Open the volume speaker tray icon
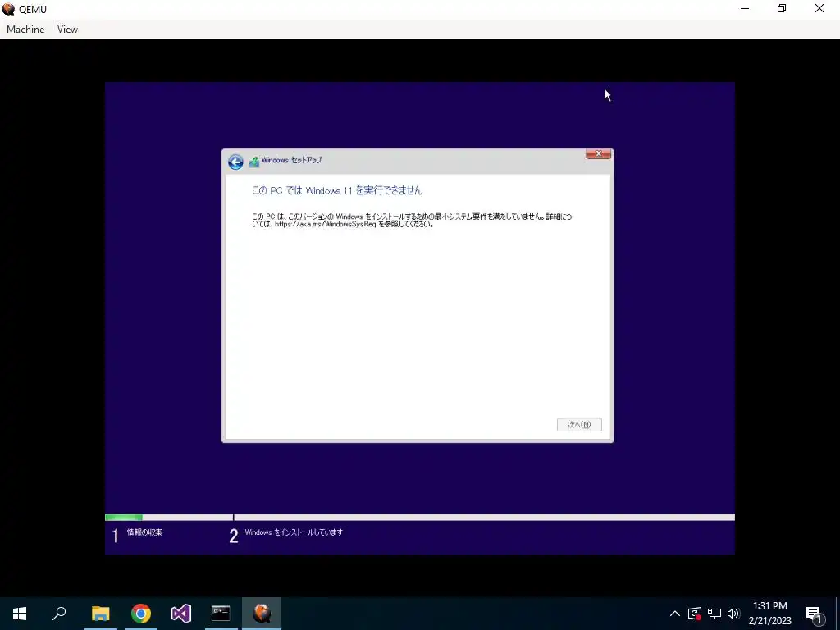The height and width of the screenshot is (630, 840). pos(733,614)
